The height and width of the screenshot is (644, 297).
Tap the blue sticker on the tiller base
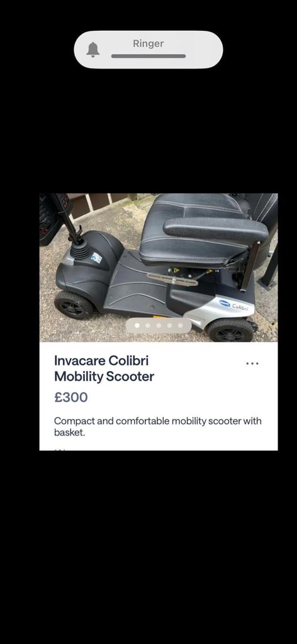tap(96, 257)
